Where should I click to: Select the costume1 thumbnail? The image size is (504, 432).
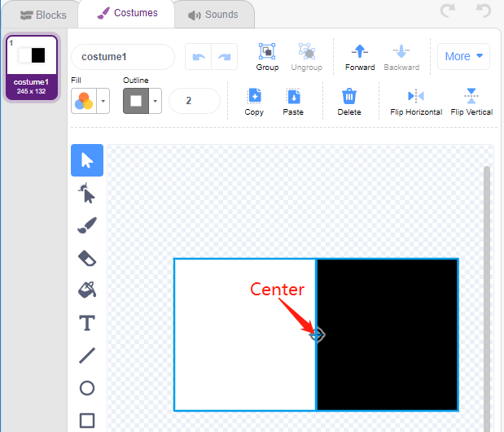(x=32, y=68)
